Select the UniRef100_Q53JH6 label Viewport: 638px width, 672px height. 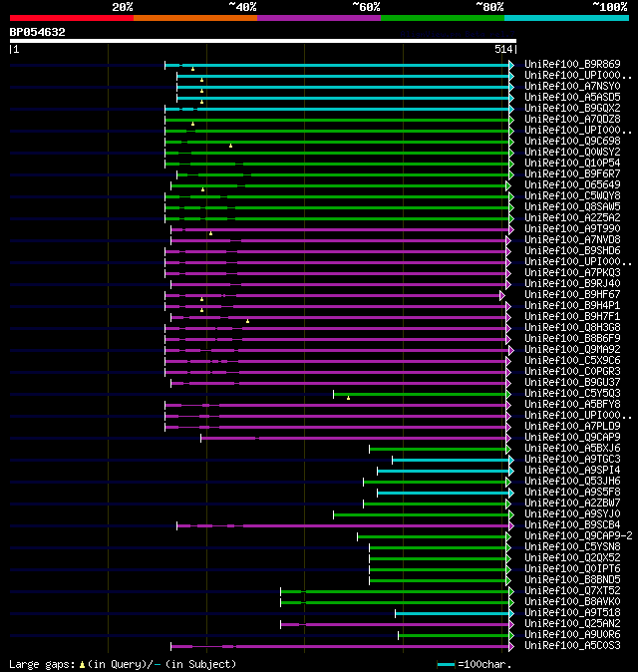click(572, 482)
